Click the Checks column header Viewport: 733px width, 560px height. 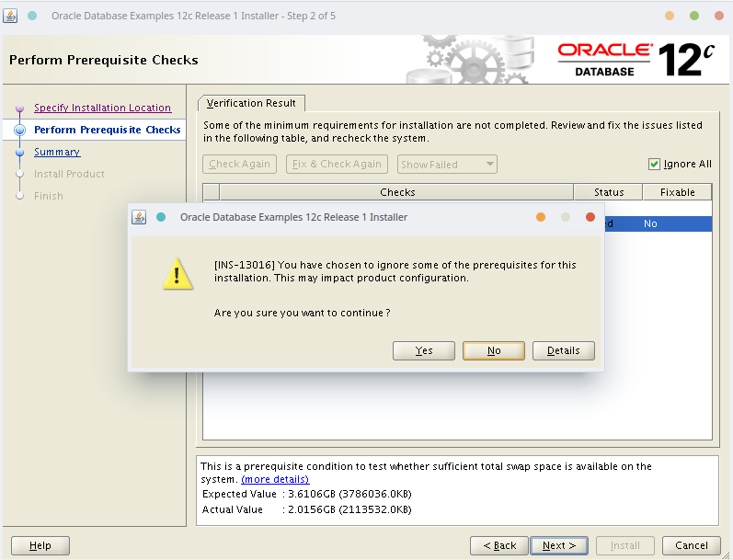click(397, 192)
